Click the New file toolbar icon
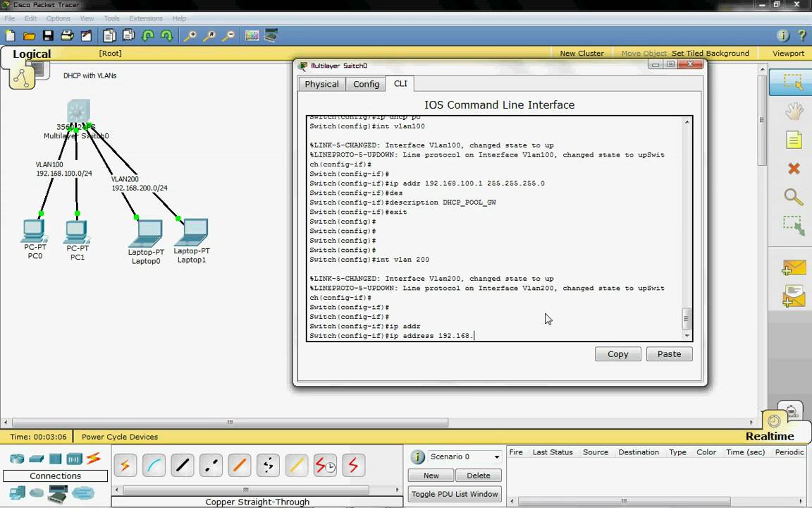812x508 pixels. pos(10,35)
